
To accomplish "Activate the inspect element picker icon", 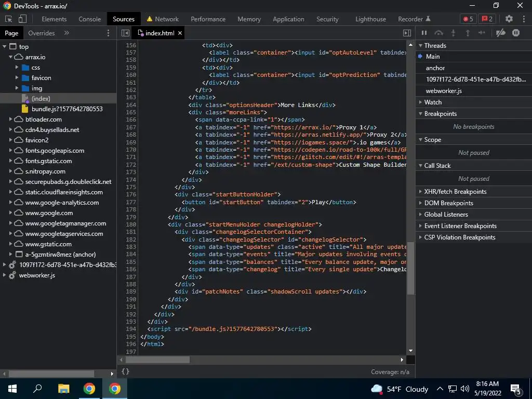I will pyautogui.click(x=9, y=19).
